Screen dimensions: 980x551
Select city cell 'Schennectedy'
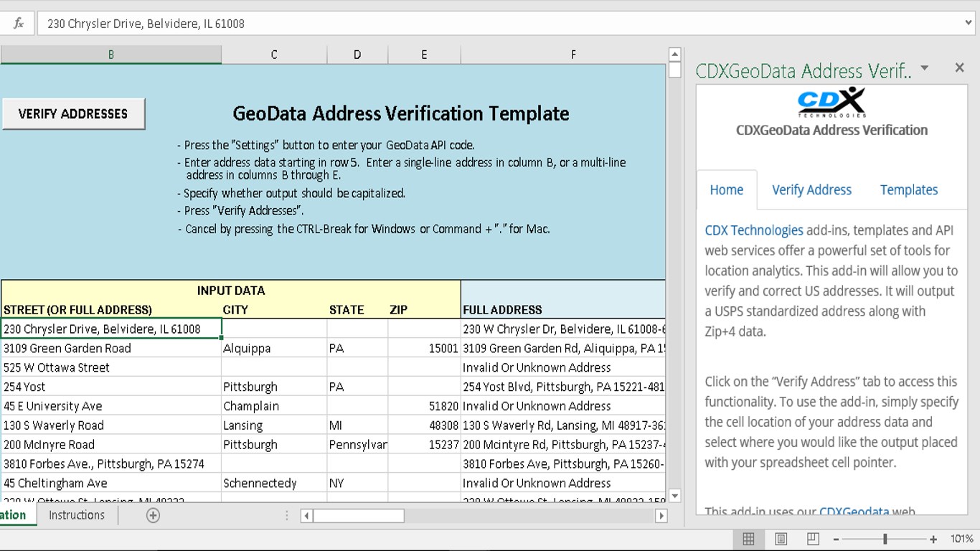[x=274, y=484]
